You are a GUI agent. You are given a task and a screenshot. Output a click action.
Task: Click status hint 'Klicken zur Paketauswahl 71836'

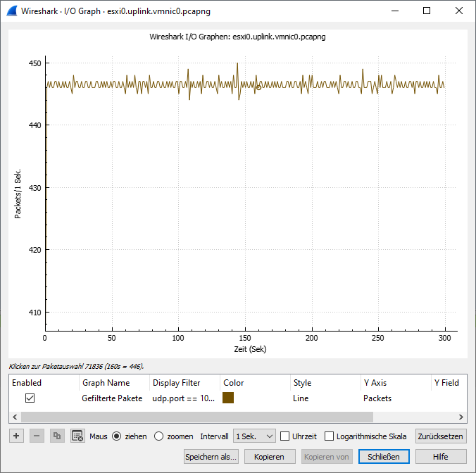(77, 366)
